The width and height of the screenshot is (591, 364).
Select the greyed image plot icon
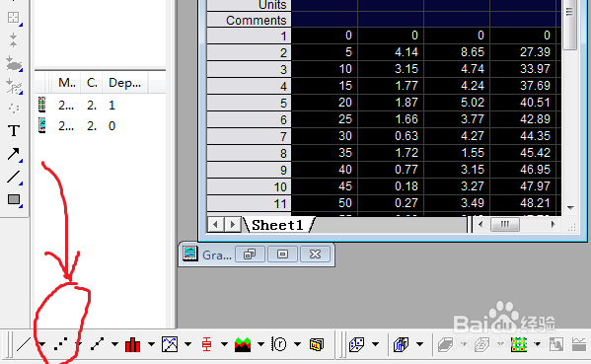(x=556, y=344)
